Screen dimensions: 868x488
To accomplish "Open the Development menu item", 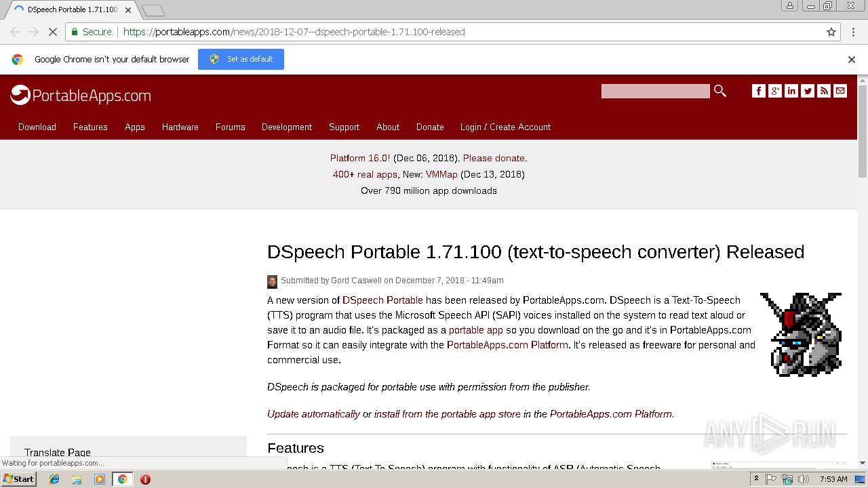I will click(x=287, y=127).
